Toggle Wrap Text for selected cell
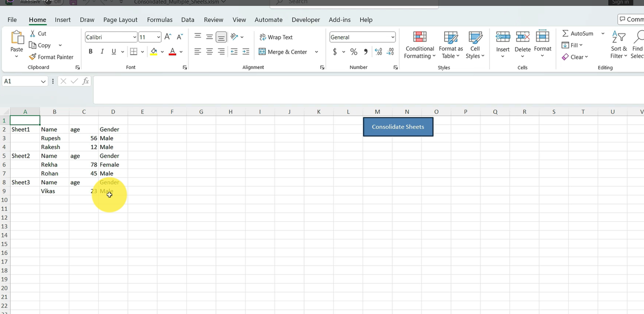Image resolution: width=644 pixels, height=314 pixels. 276,37
